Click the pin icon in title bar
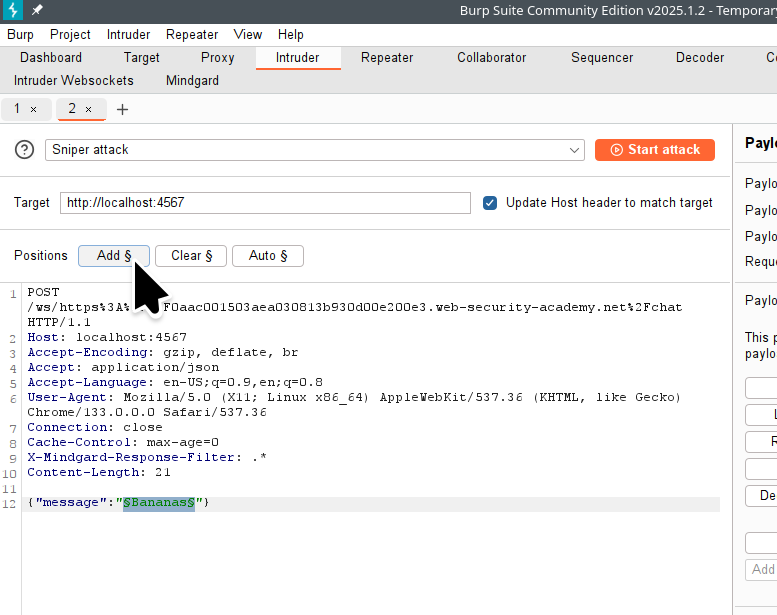 [37, 10]
